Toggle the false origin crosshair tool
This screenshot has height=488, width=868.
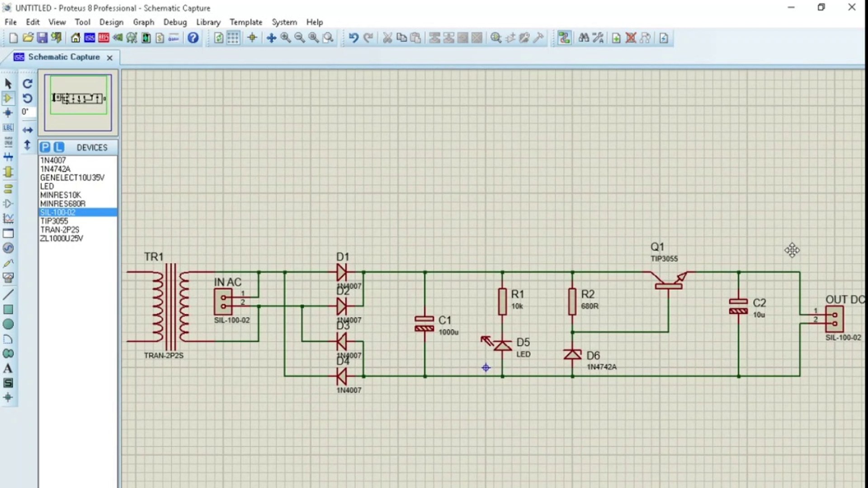252,38
